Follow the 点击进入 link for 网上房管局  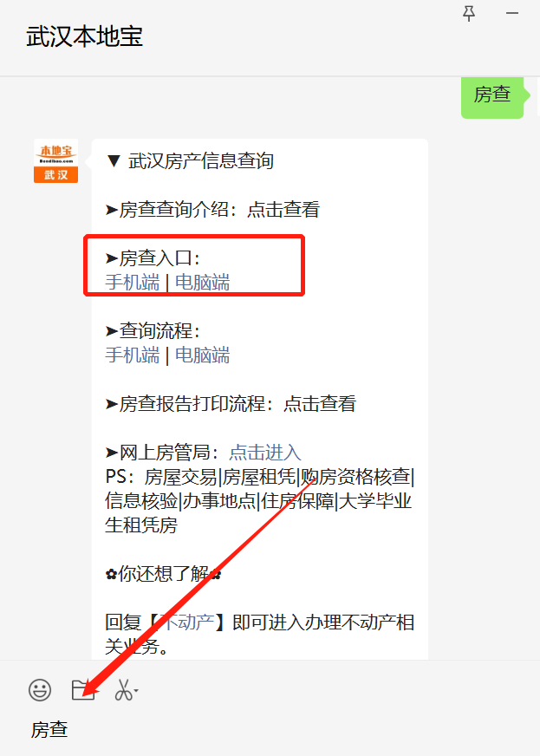(x=265, y=453)
